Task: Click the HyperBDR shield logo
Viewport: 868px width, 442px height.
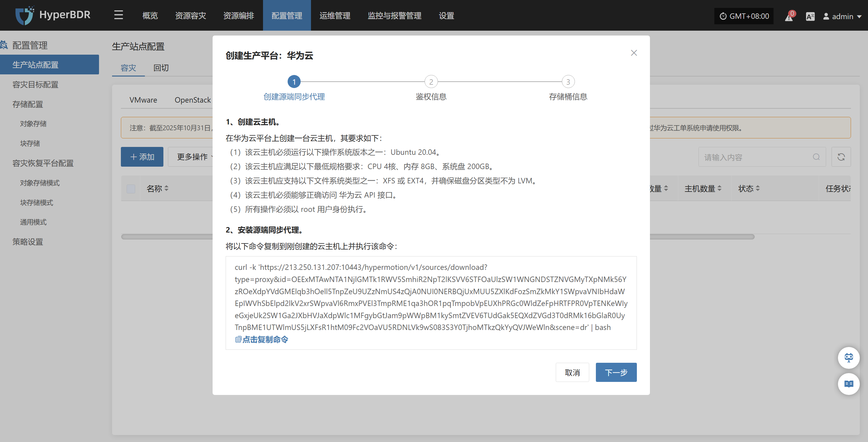Action: pos(25,15)
